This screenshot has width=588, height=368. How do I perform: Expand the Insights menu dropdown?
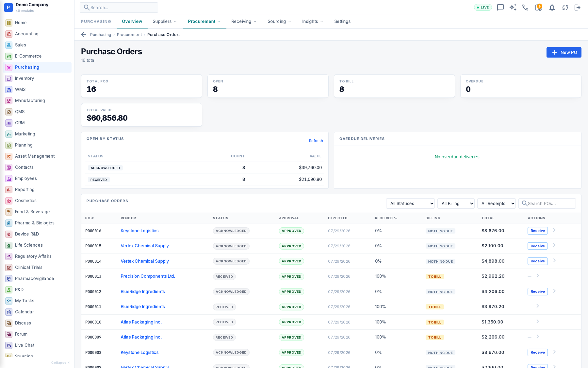[x=313, y=22]
